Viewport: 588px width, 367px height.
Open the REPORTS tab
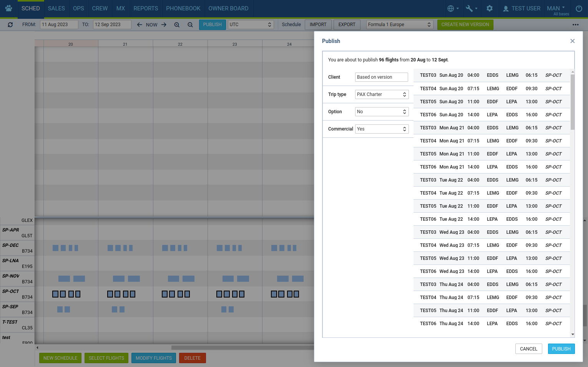click(146, 8)
